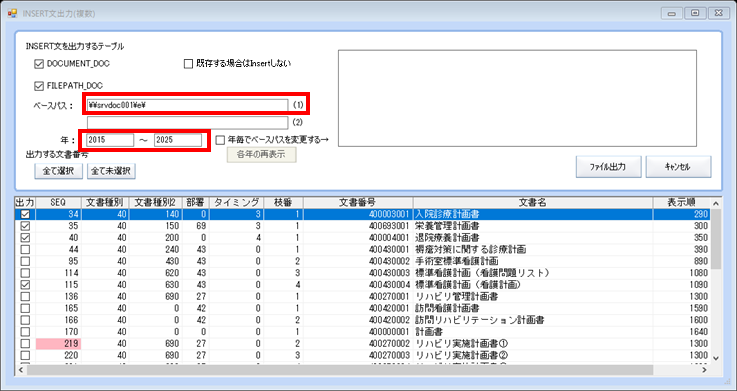
Task: Click the vertical scrollbar down arrow
Action: (x=716, y=358)
